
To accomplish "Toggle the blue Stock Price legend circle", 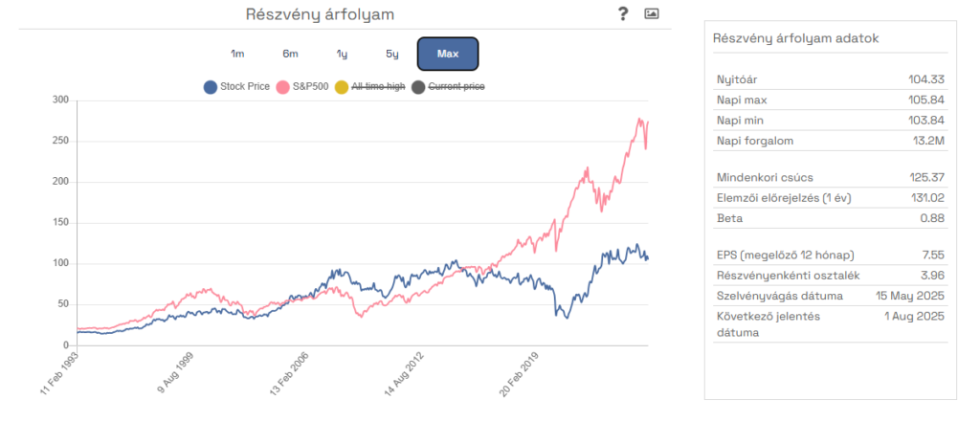I will click(211, 87).
